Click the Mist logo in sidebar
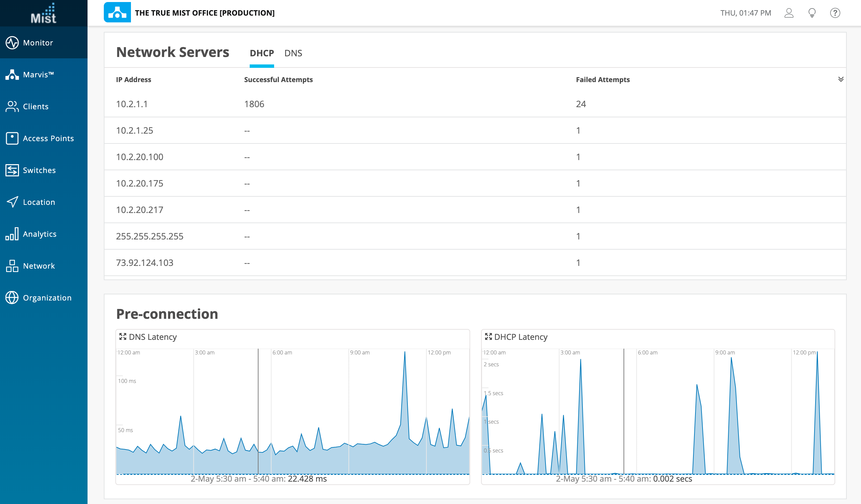861x504 pixels. [x=43, y=14]
